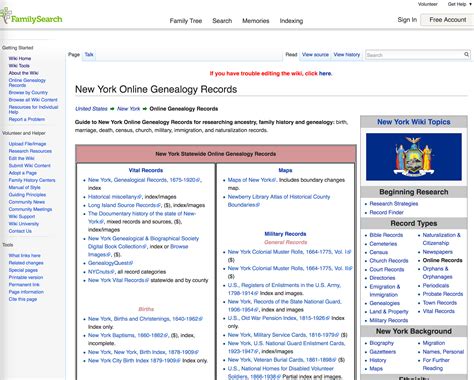The image size is (474, 380).
Task: Select the Page tab
Action: point(74,54)
